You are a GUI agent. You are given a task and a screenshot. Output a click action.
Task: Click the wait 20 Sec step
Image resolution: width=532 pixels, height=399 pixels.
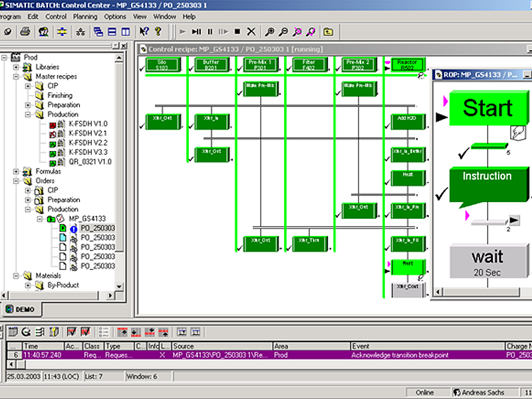[x=489, y=261]
